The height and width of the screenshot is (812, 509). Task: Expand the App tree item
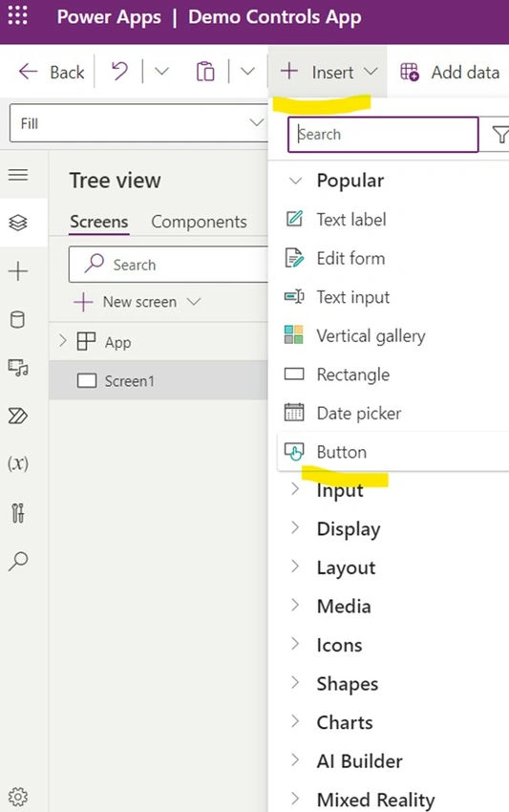pos(63,341)
